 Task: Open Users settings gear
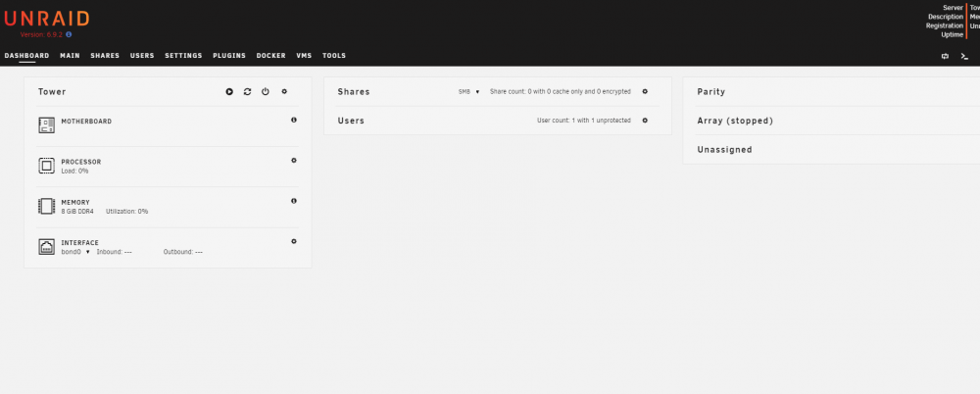coord(645,121)
